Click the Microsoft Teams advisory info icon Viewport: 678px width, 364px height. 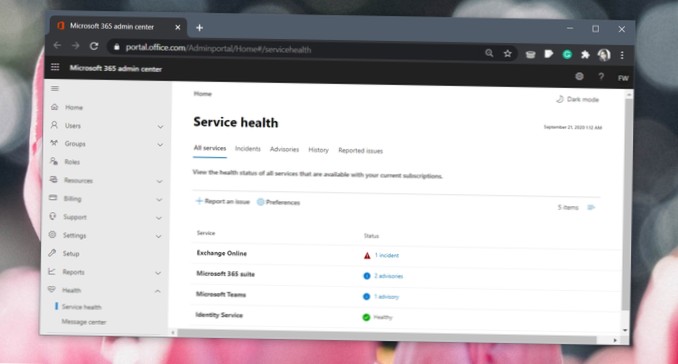pyautogui.click(x=367, y=297)
